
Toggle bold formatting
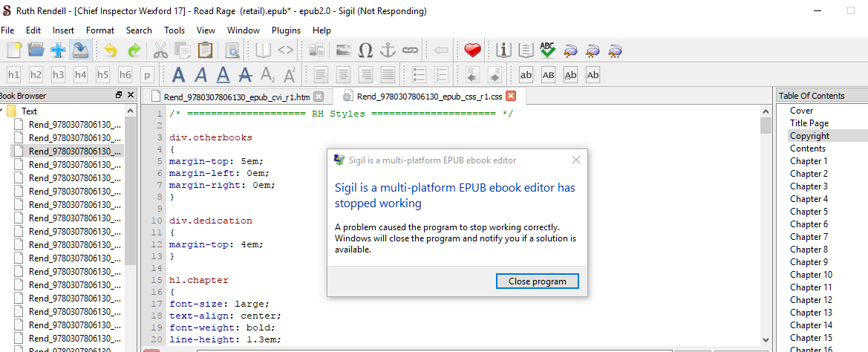click(178, 75)
